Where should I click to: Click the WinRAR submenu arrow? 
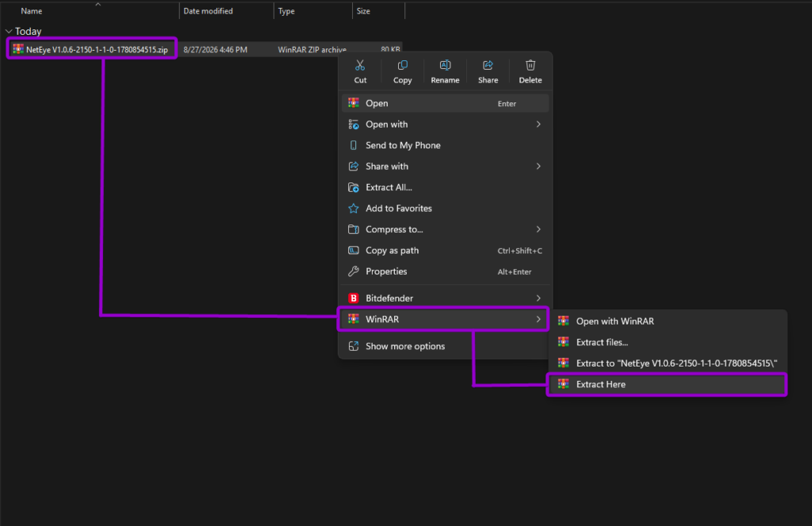[x=538, y=319]
